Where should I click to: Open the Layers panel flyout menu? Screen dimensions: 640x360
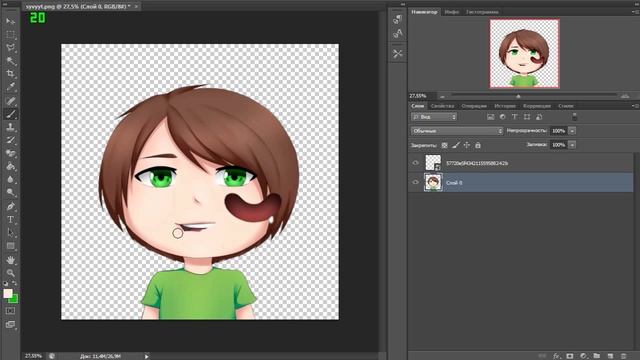(x=636, y=106)
